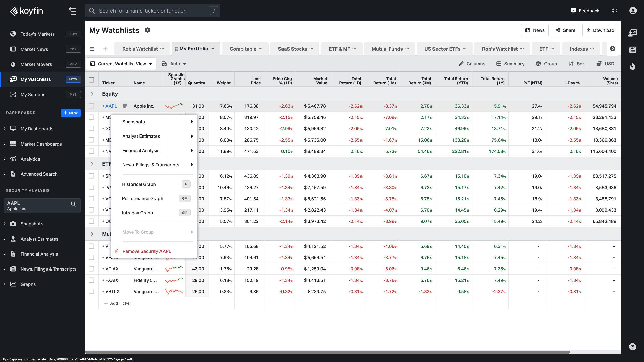This screenshot has height=362, width=644.
Task: Open Sort options
Action: (577, 64)
